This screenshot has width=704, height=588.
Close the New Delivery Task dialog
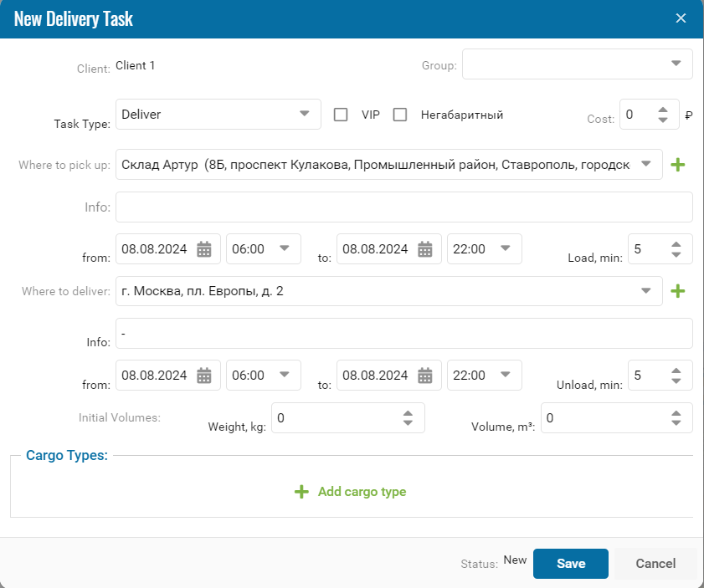tap(681, 18)
